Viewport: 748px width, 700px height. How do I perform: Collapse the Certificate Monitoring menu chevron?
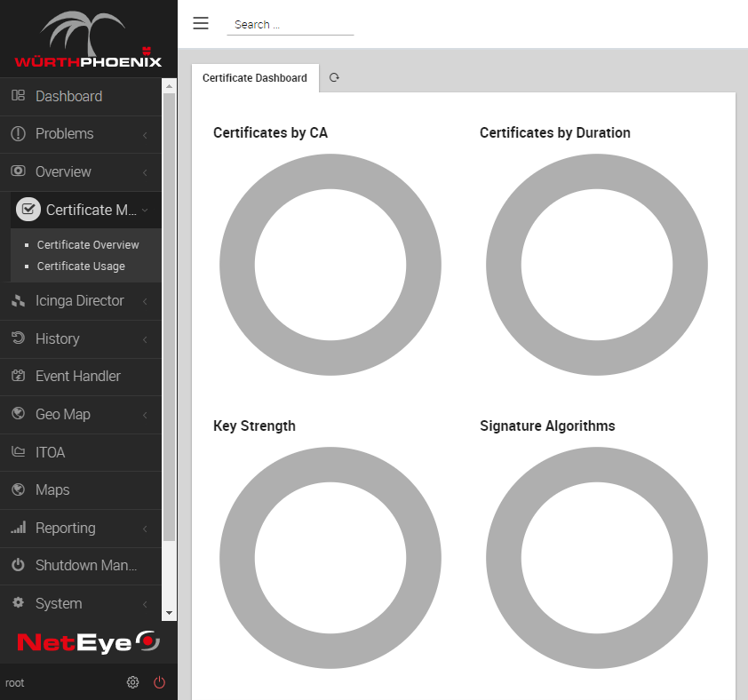pyautogui.click(x=145, y=210)
